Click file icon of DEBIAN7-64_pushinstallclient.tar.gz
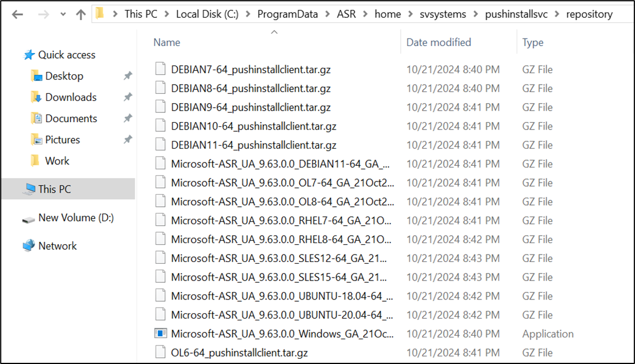The image size is (635, 364). tap(160, 69)
